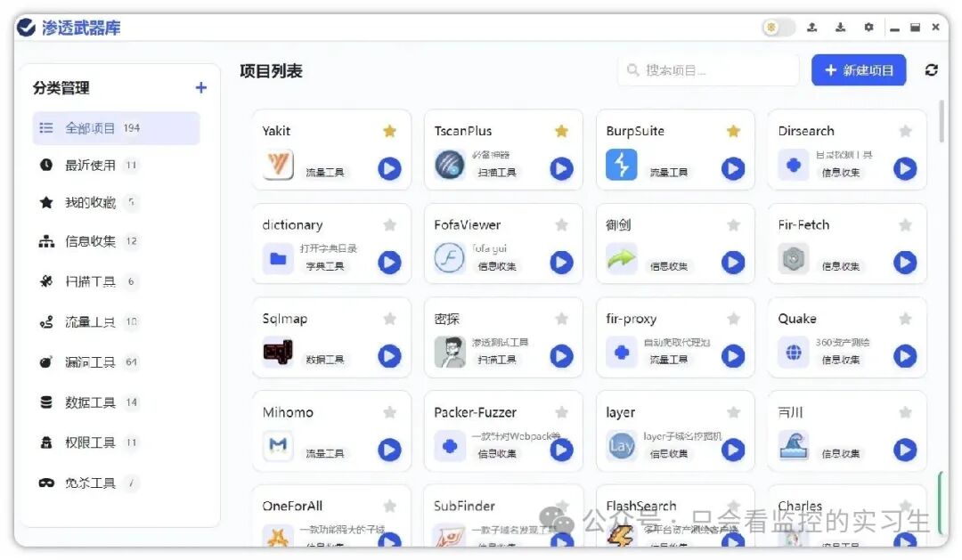Launch layer with its play button

732,450
